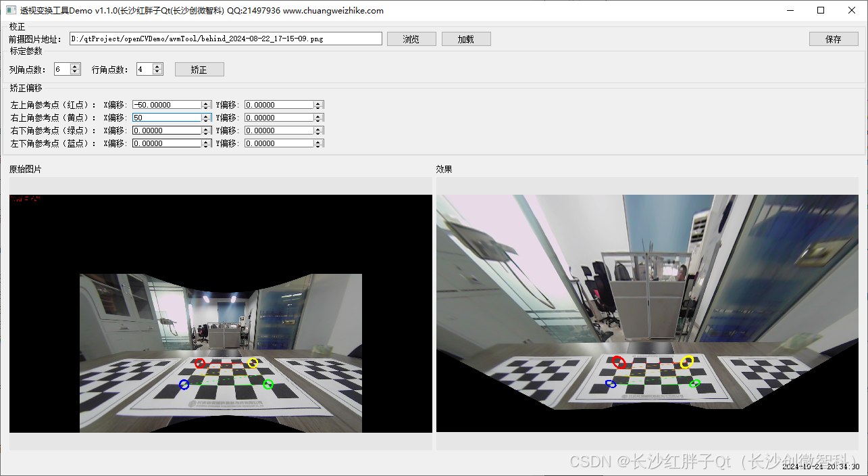Click the yellow corner marker in the original image
The image size is (868, 476).
click(x=253, y=363)
